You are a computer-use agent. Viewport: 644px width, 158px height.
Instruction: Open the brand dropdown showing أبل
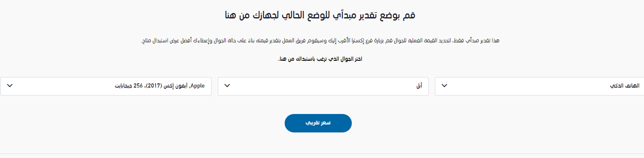[x=323, y=86]
